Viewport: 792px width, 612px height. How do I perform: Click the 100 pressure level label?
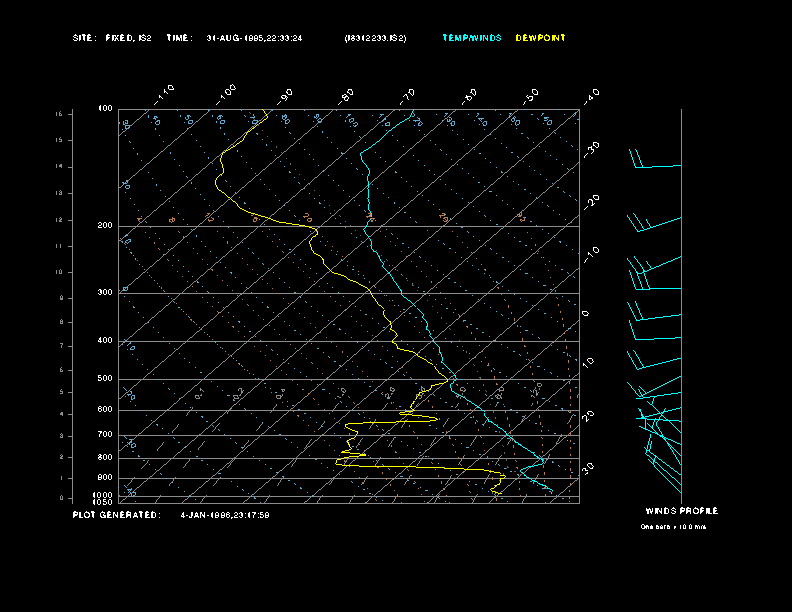pyautogui.click(x=105, y=109)
